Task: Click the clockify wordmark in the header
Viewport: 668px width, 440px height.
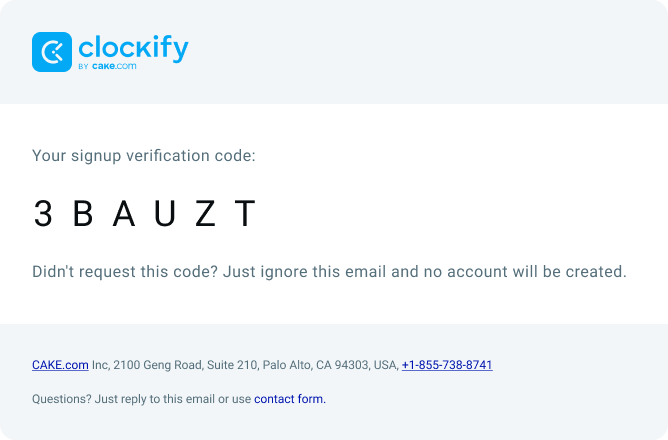Action: pos(133,48)
